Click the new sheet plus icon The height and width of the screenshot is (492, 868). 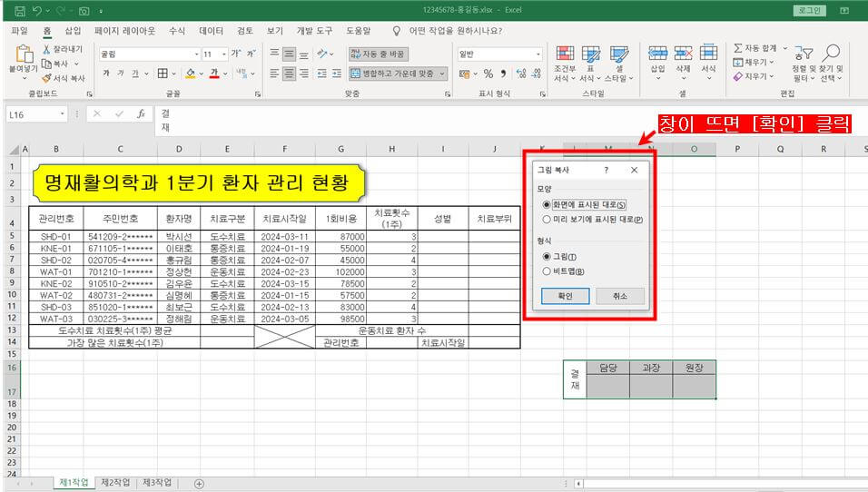pos(199,484)
